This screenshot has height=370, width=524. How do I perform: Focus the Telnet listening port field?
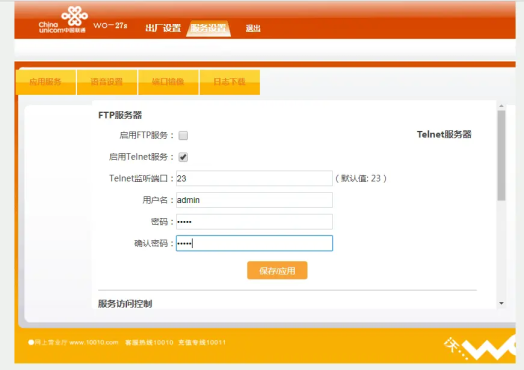(x=254, y=178)
